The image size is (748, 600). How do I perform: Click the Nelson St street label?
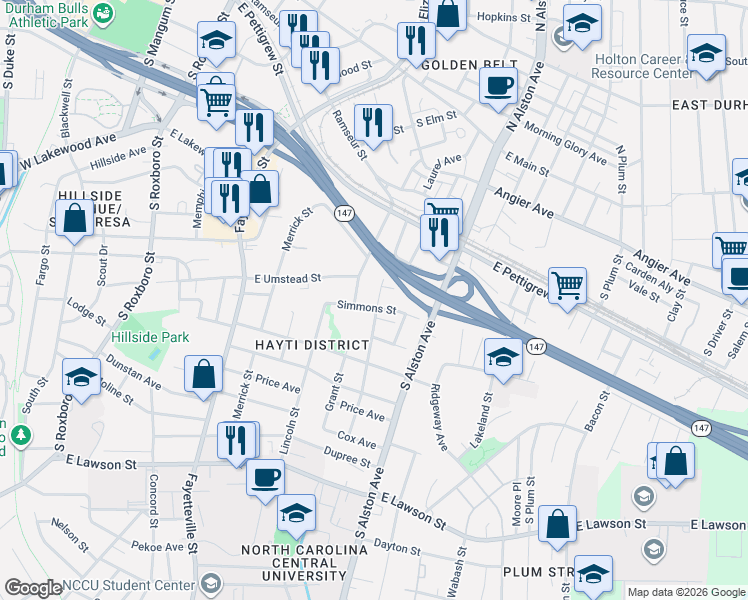click(70, 536)
